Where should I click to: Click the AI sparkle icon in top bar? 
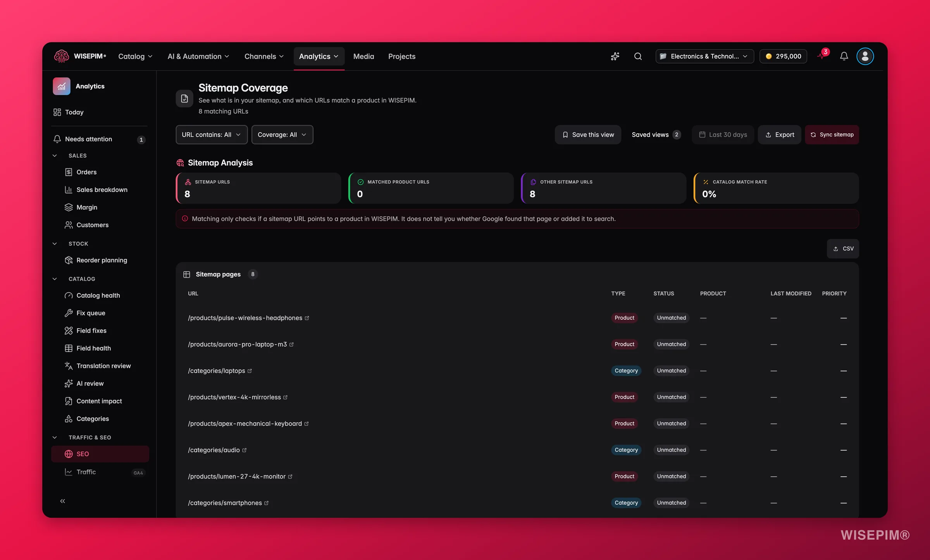(x=615, y=56)
